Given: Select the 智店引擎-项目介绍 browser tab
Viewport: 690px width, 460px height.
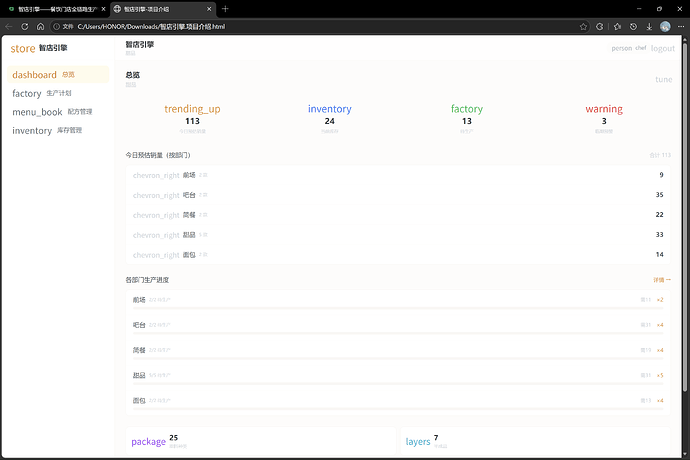Looking at the screenshot, I should [162, 9].
